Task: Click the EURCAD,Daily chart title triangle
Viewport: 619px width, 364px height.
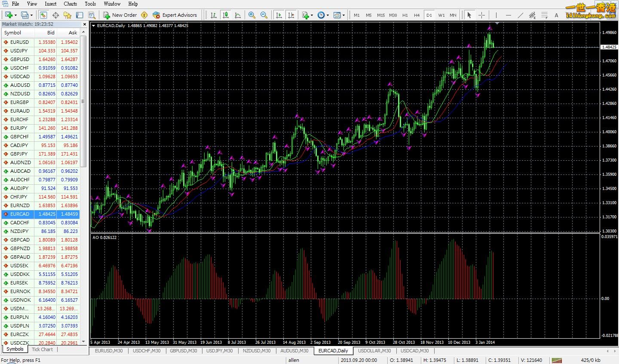Action: click(94, 26)
